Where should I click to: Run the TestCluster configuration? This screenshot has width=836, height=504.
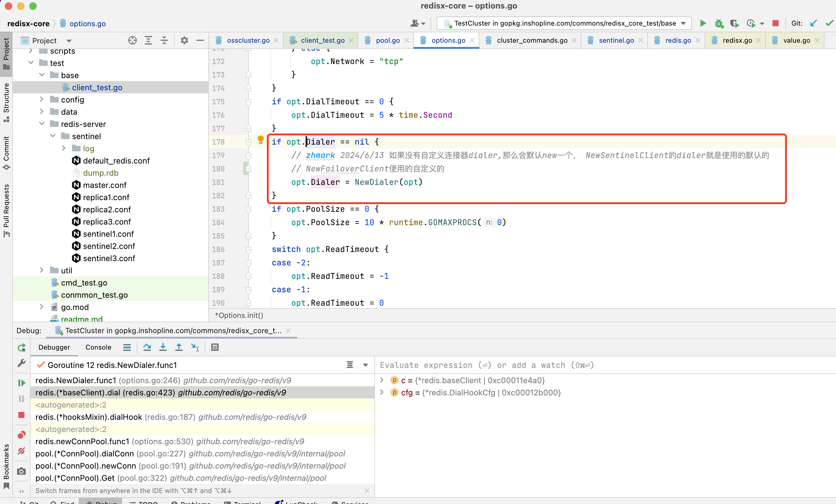(x=703, y=23)
